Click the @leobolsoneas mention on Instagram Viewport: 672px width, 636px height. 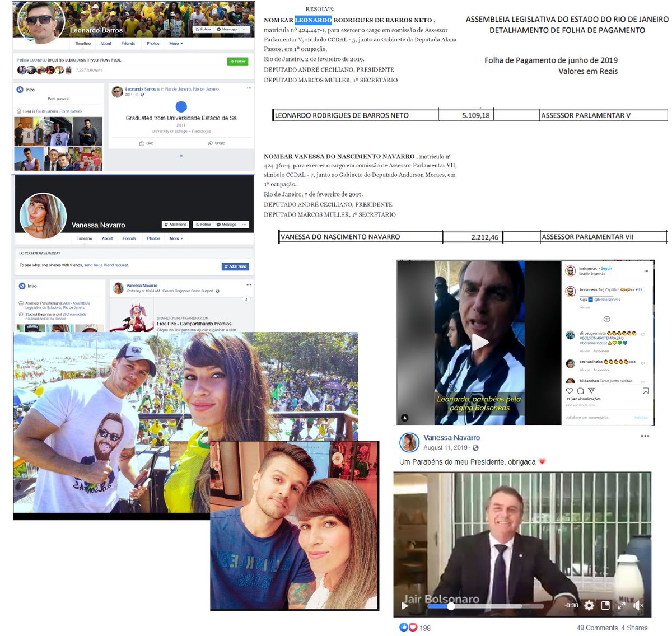[x=607, y=300]
